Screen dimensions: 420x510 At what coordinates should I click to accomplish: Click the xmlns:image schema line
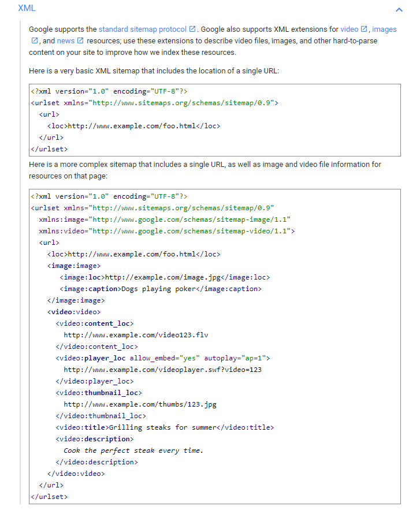coord(165,219)
